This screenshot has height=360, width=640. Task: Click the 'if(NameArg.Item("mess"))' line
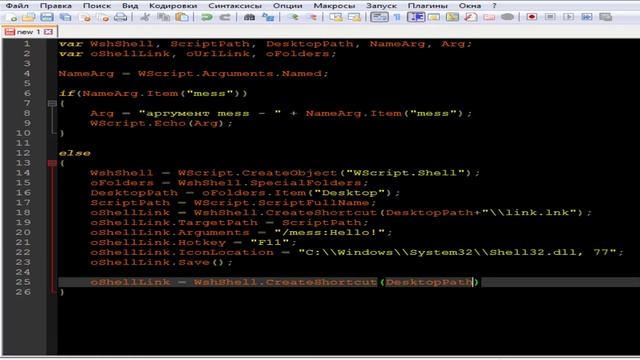pos(153,93)
